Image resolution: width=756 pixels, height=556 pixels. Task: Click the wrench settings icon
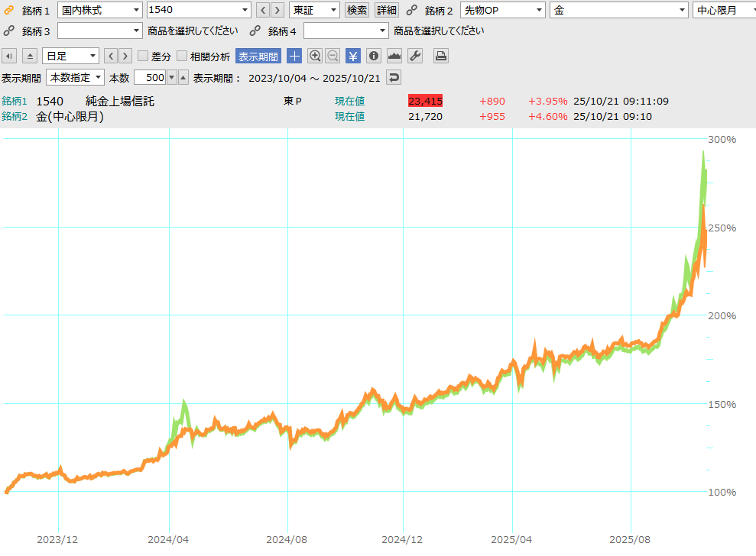click(415, 56)
